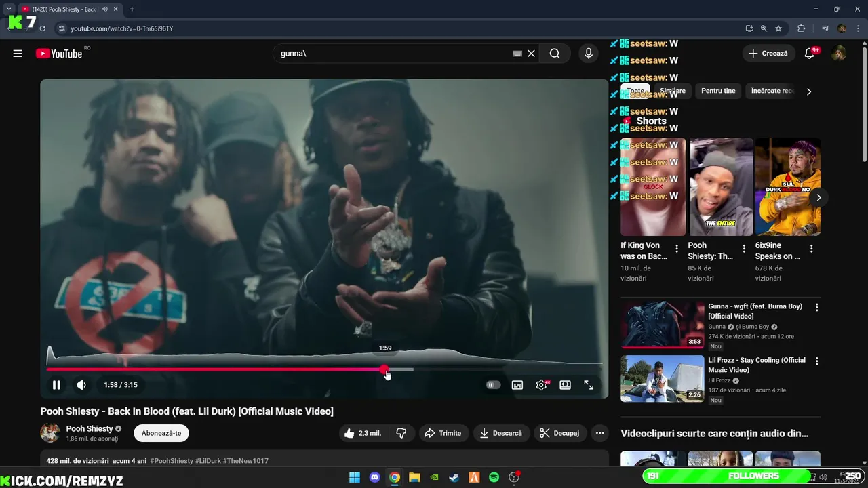Open the Lil Frozz channel name link

tap(720, 380)
